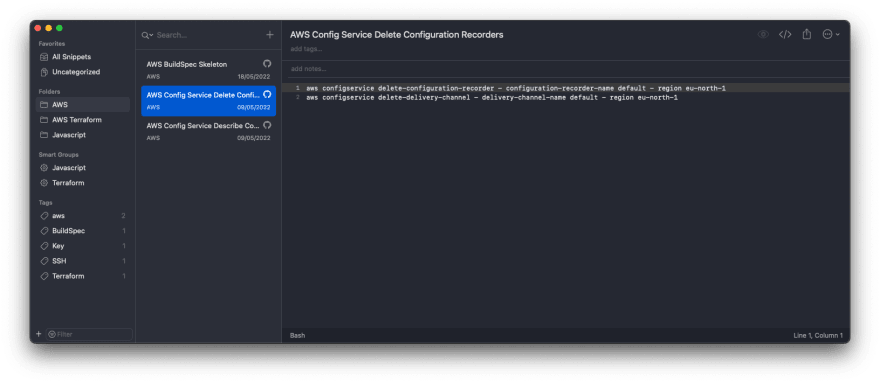The width and height of the screenshot is (880, 383).
Task: Click the Javascript smart group gear icon
Action: tap(44, 167)
